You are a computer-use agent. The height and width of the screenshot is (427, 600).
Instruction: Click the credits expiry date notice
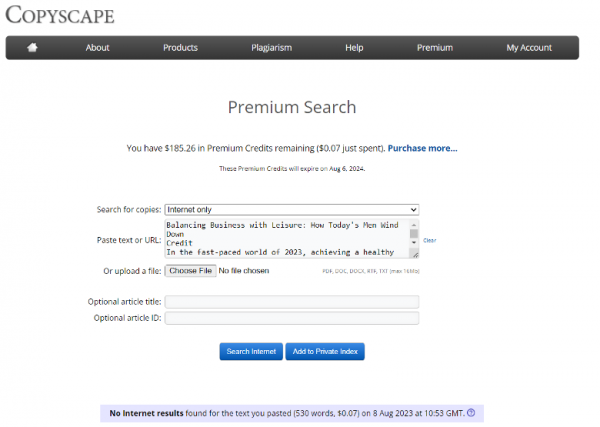tap(292, 168)
